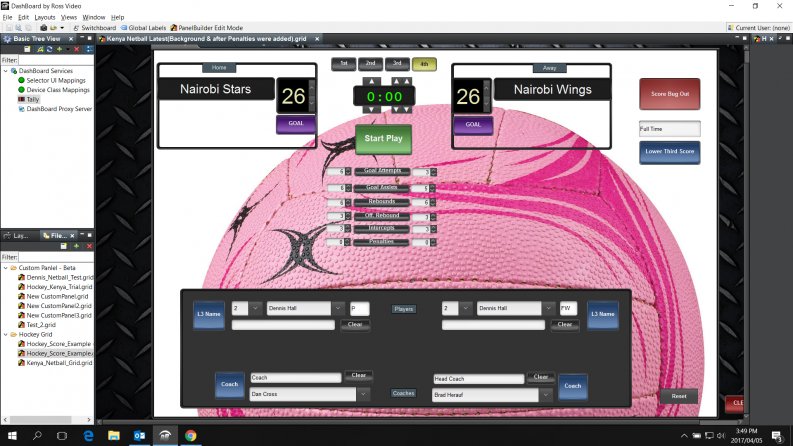
Task: Click the green plus add icon in Basic Tree View
Action: [x=59, y=49]
